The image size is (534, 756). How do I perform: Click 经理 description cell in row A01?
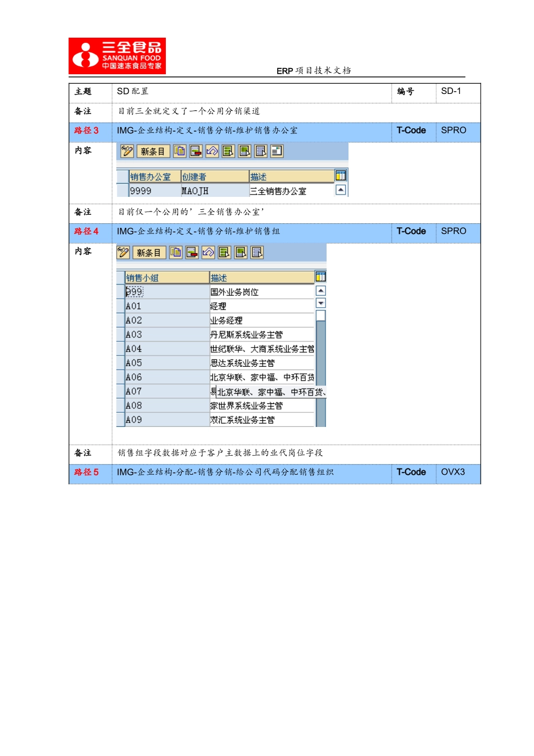pos(262,306)
